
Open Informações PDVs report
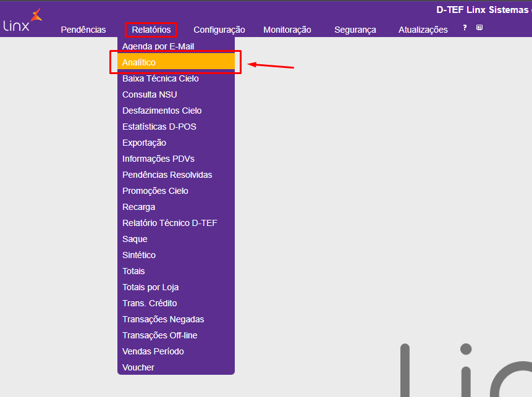tap(175, 159)
